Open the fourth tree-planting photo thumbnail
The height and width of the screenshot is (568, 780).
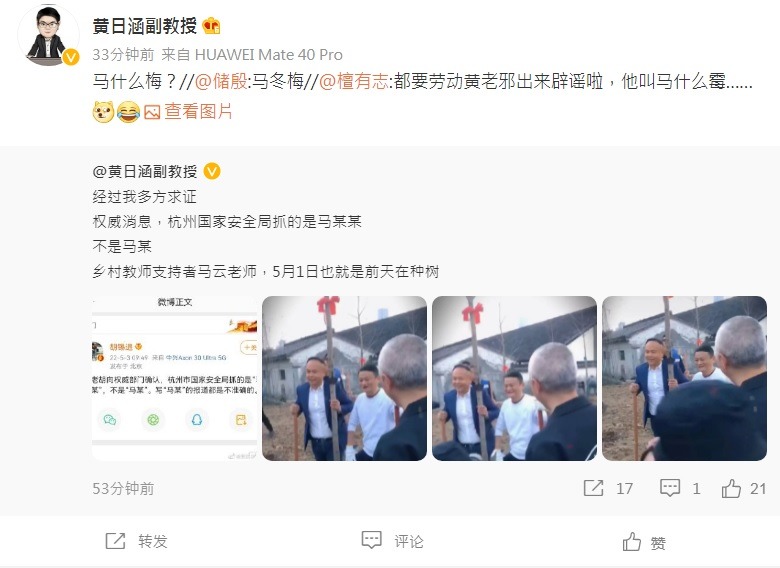[x=684, y=378]
